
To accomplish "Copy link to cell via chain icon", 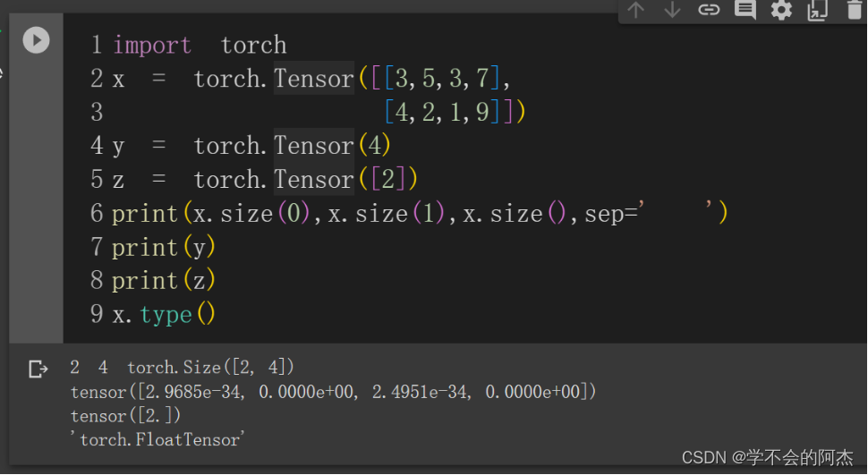I will click(x=709, y=10).
